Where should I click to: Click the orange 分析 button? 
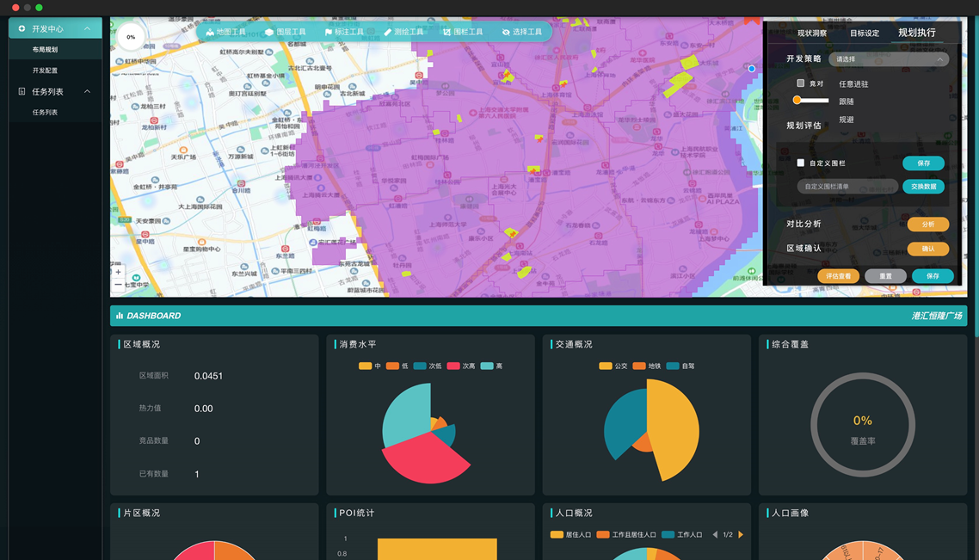pos(927,225)
